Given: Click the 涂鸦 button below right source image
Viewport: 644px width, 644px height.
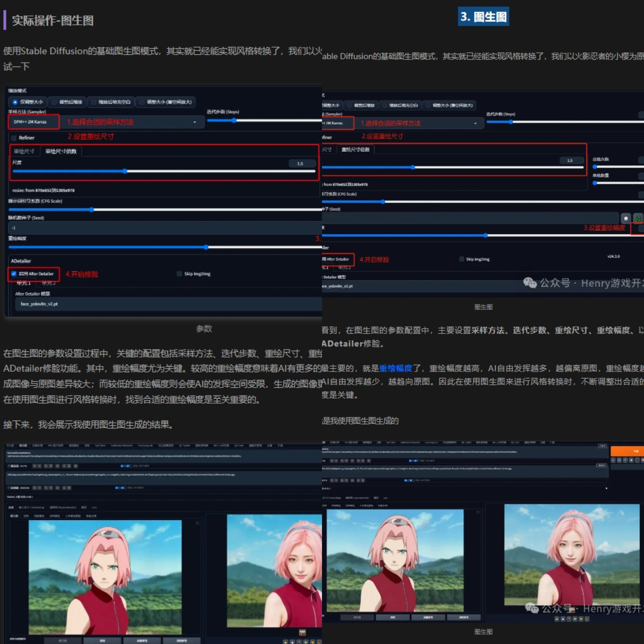Looking at the screenshot, I should 392,617.
